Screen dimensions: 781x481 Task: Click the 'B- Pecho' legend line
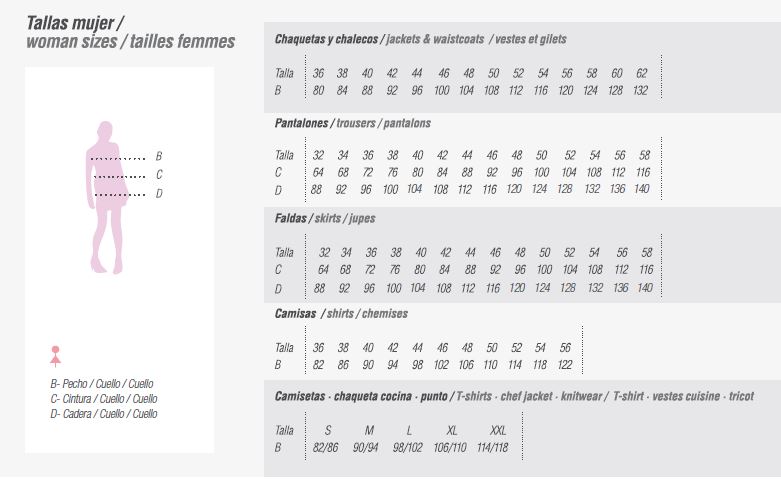coord(102,384)
